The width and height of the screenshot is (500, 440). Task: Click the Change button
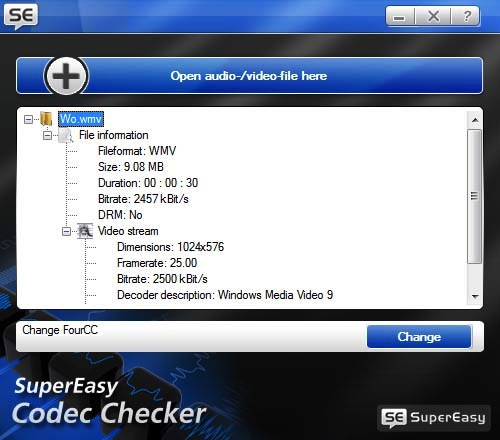419,337
